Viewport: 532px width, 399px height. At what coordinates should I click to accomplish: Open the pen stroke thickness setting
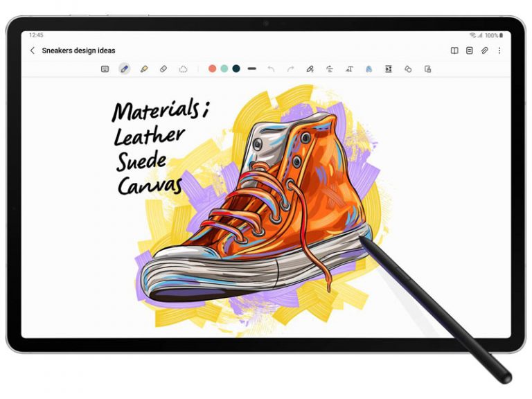pos(251,69)
